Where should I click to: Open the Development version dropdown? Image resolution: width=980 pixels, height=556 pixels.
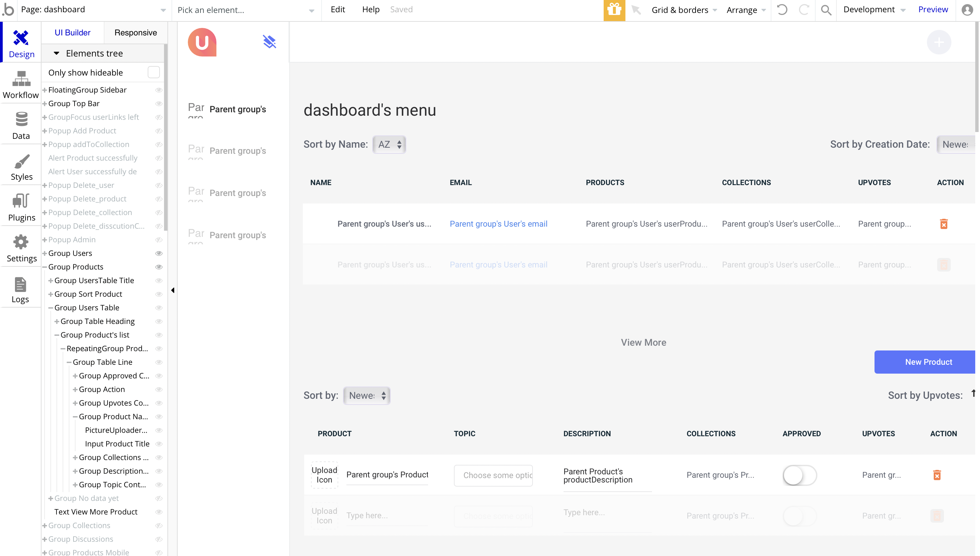[873, 10]
